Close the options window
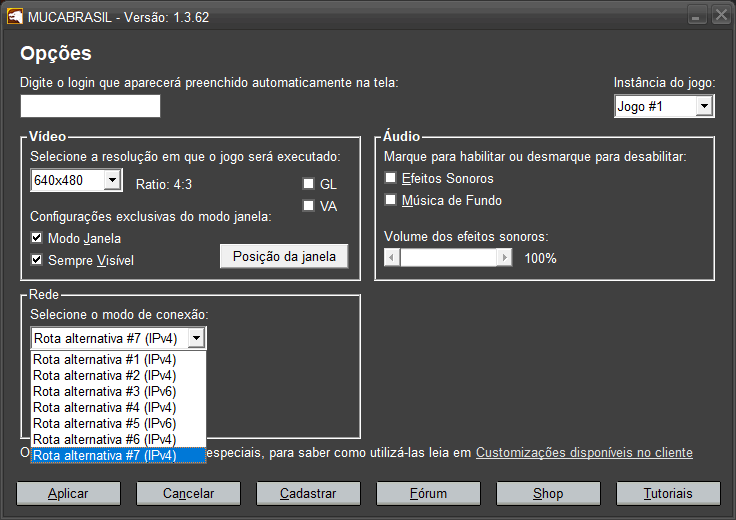Image resolution: width=736 pixels, height=520 pixels. [x=720, y=17]
